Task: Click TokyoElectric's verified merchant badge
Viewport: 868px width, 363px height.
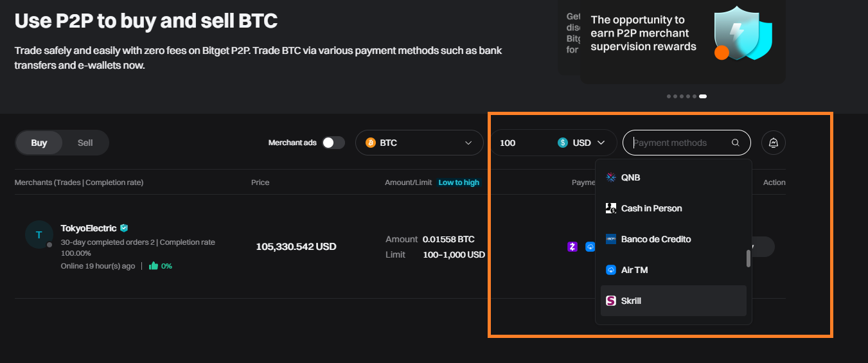Action: pos(124,228)
